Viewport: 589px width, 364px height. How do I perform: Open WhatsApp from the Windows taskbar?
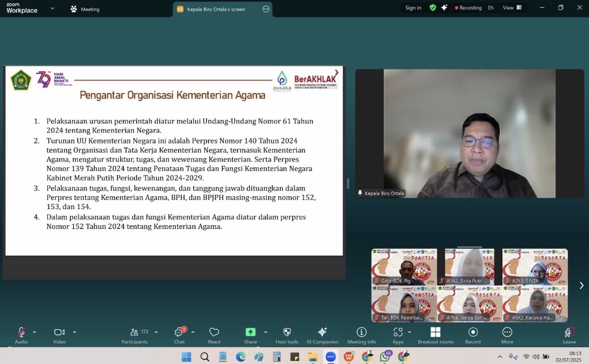point(385,357)
